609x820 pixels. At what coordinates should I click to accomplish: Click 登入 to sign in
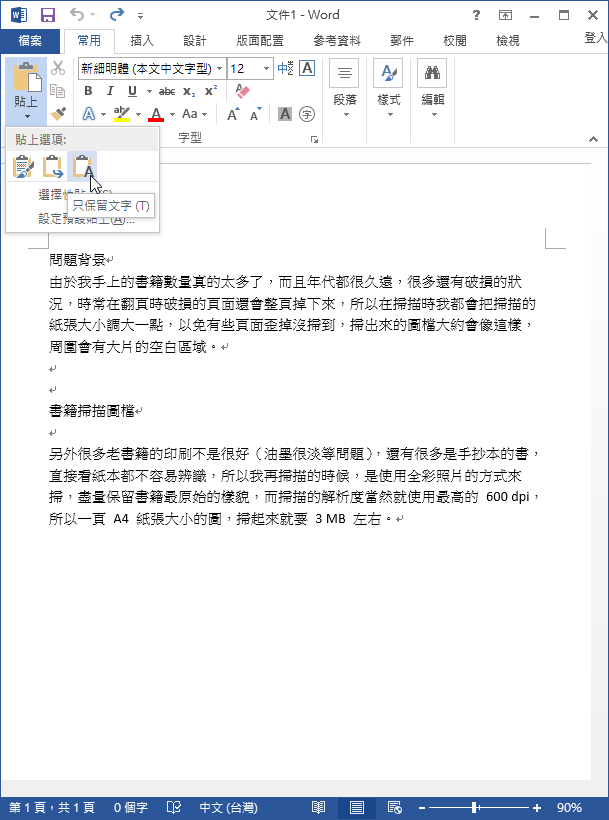coord(596,38)
